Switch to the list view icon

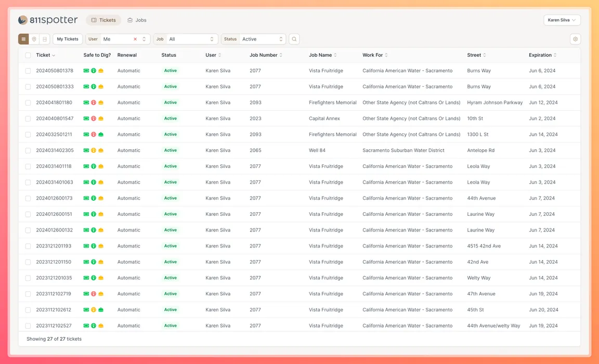23,39
